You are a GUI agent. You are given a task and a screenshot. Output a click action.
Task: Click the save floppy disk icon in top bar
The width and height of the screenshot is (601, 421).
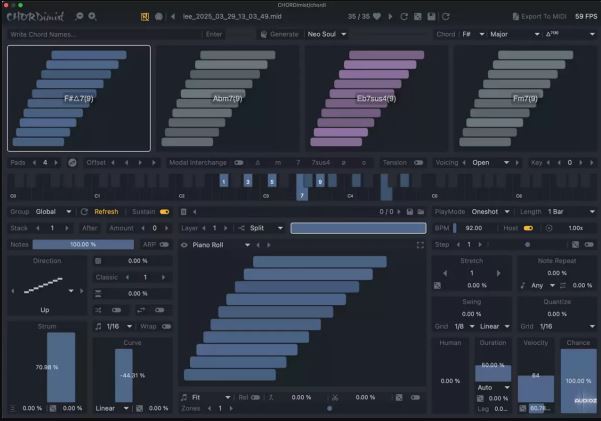click(x=432, y=16)
